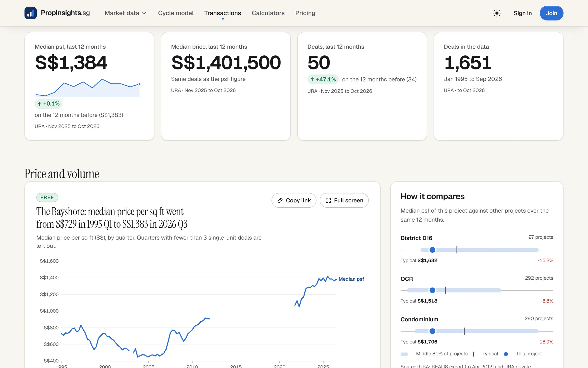
Task: Click the 'Typical S$1,632' label
Action: [419, 260]
